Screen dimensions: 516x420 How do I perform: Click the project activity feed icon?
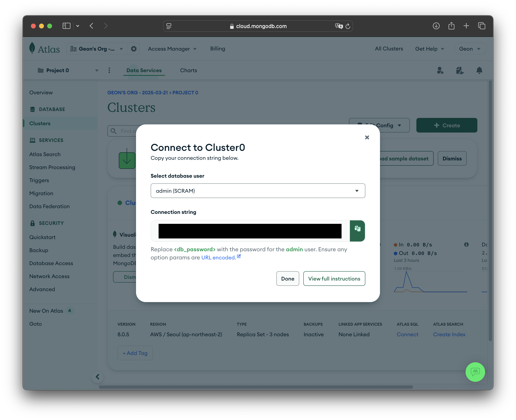coord(459,70)
